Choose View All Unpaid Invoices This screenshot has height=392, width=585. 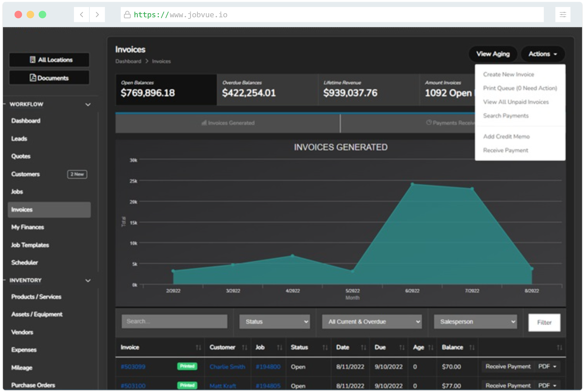click(516, 102)
